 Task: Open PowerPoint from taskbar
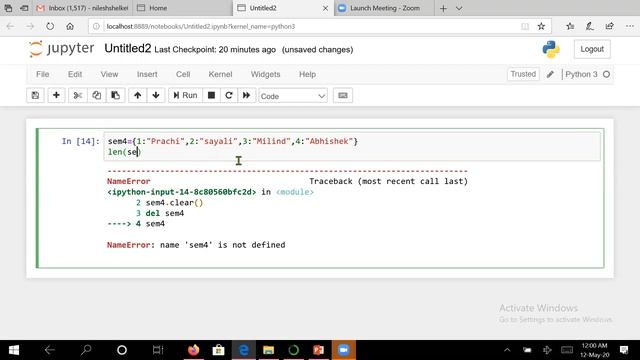click(x=318, y=350)
